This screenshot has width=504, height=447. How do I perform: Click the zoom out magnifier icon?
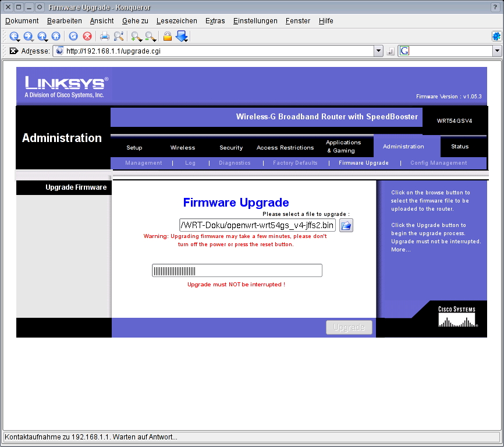click(150, 36)
